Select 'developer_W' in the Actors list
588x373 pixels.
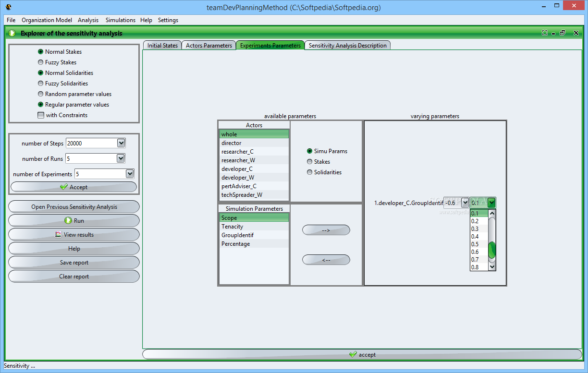pyautogui.click(x=254, y=178)
